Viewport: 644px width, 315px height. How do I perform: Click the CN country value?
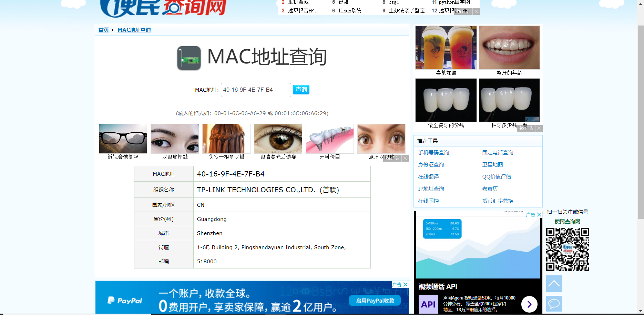[201, 205]
